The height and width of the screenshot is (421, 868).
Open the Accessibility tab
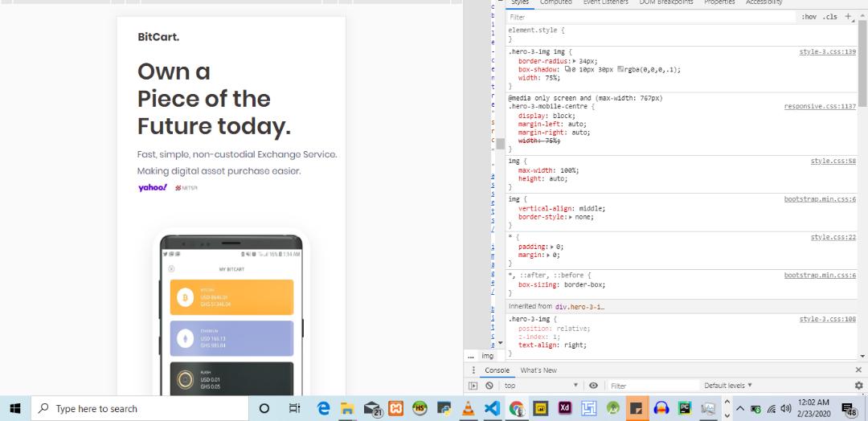(x=764, y=2)
